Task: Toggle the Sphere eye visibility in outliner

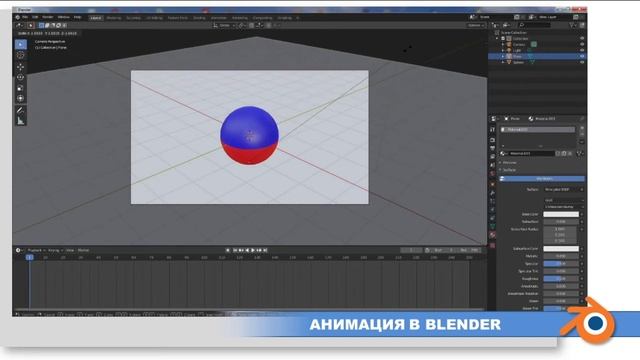Action: [582, 62]
